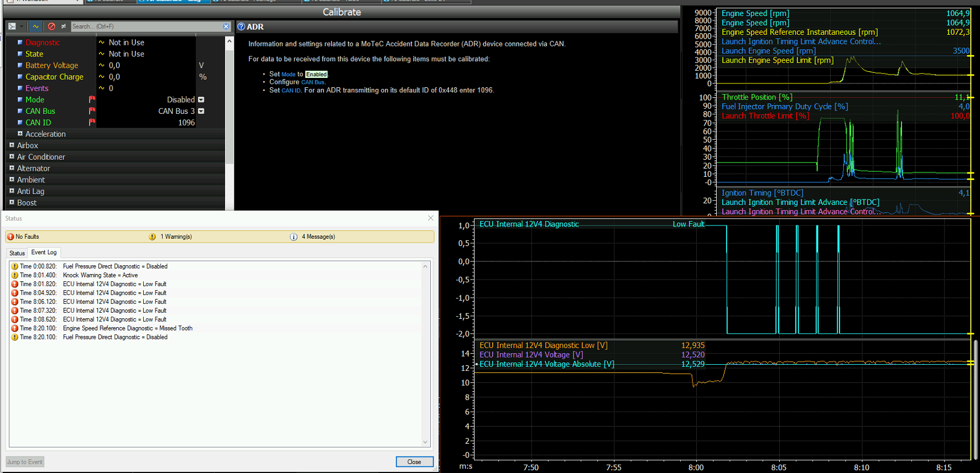980x473 pixels.
Task: Select the Events channel row
Action: pos(37,88)
